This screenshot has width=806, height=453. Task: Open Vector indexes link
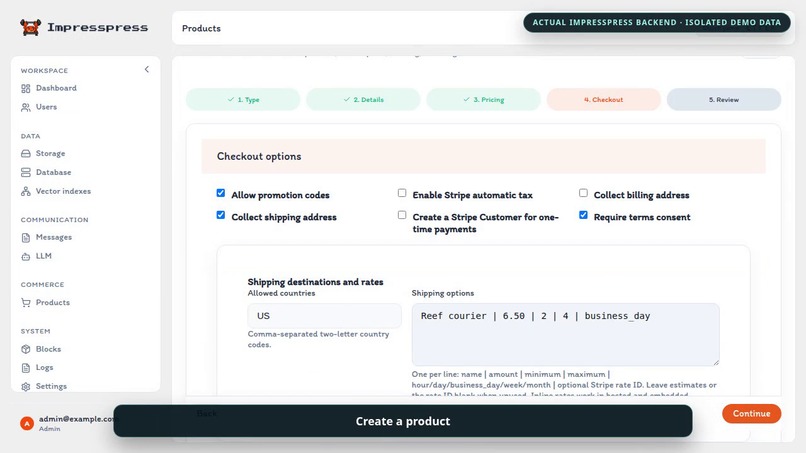63,191
